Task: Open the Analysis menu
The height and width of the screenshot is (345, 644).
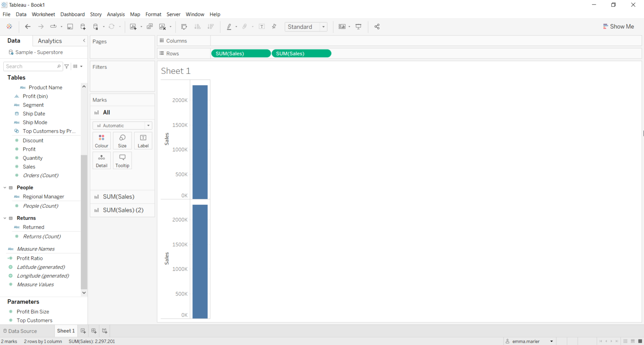Action: pyautogui.click(x=116, y=14)
